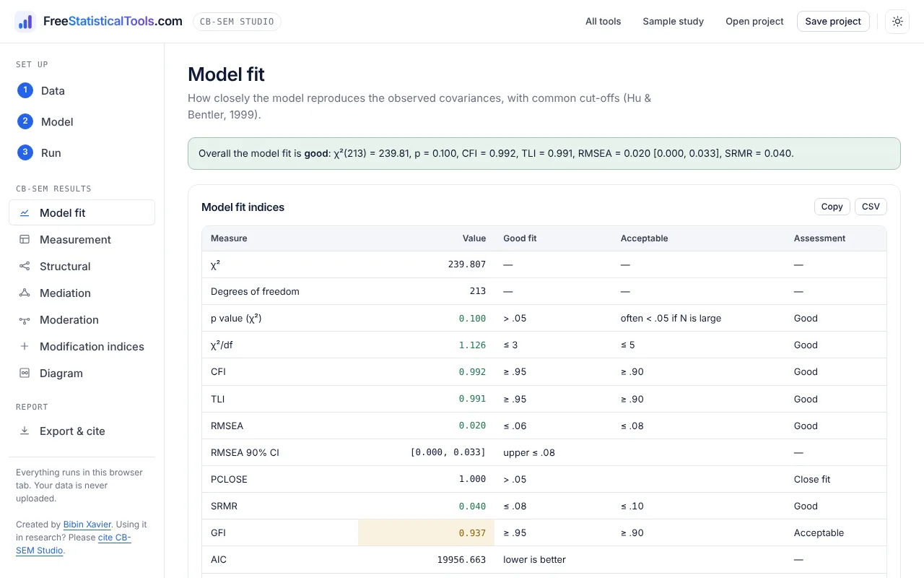This screenshot has width=924, height=578.
Task: Click the Moderation nodes icon
Action: 25,320
